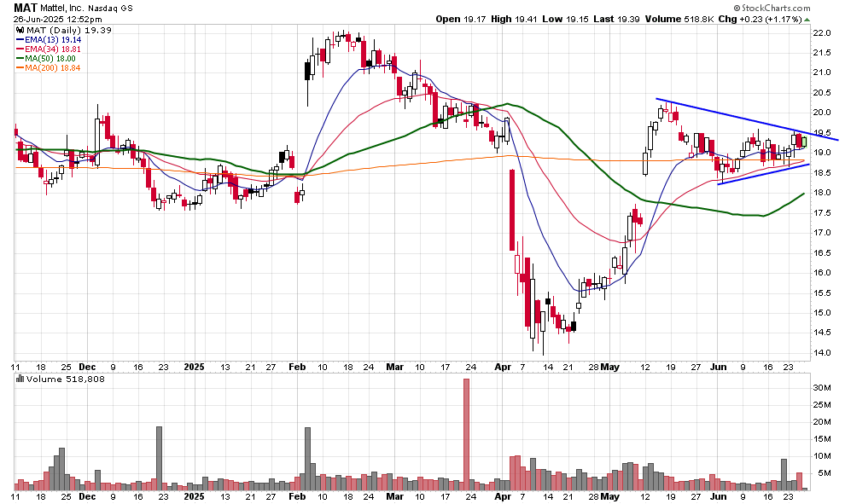
Task: Select the 'Mattel, Inc.' company name
Action: (x=63, y=8)
